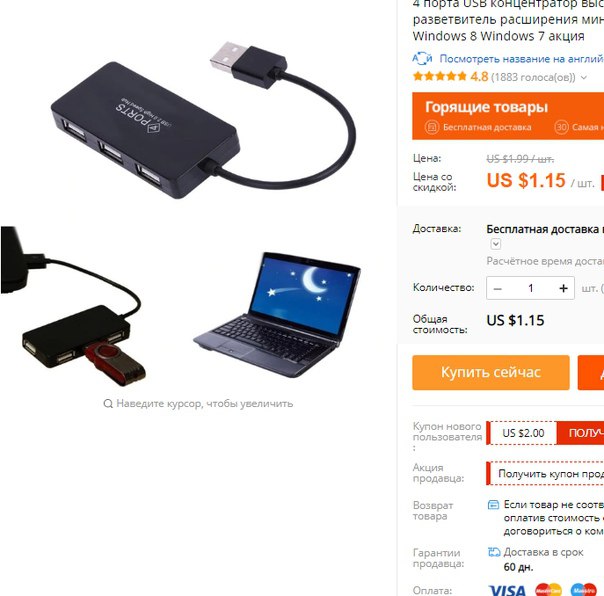Image resolution: width=604 pixels, height=596 pixels.
Task: Click the on-time delivery truck icon
Action: 494,552
